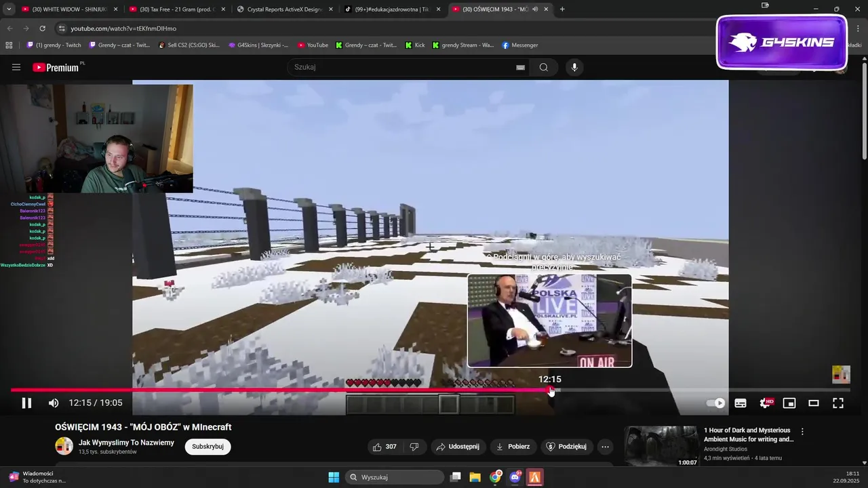
Task: Switch to the WHITE WIDOW - SHINJUKU tab
Action: pos(70,9)
